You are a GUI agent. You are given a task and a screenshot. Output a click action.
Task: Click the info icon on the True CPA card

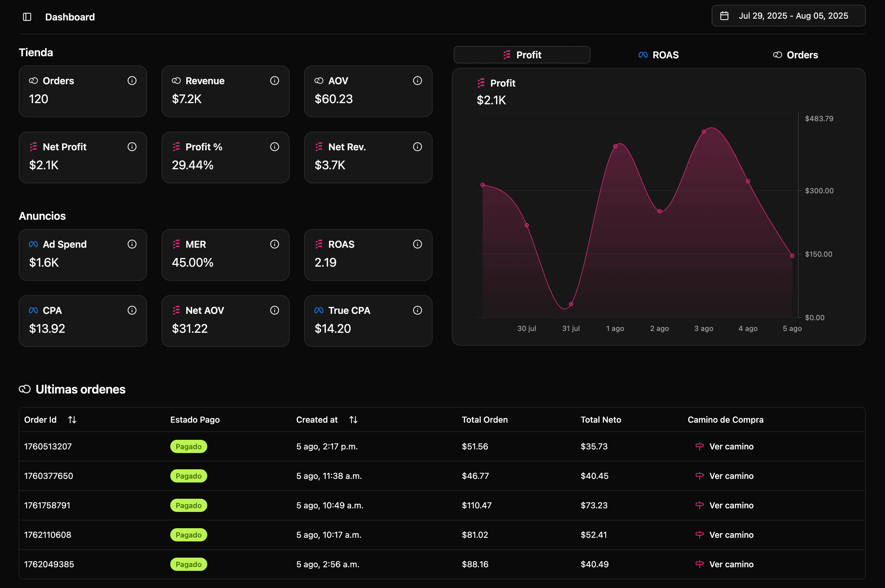click(x=418, y=310)
